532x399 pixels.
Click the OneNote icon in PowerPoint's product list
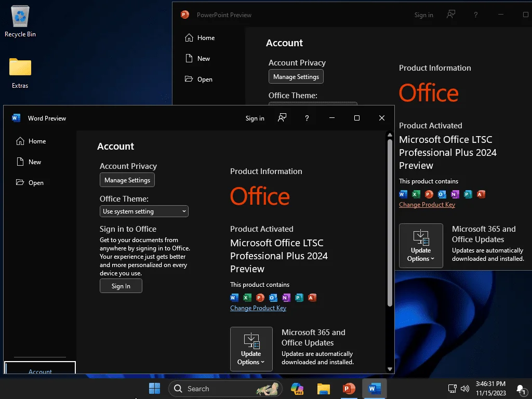(455, 194)
